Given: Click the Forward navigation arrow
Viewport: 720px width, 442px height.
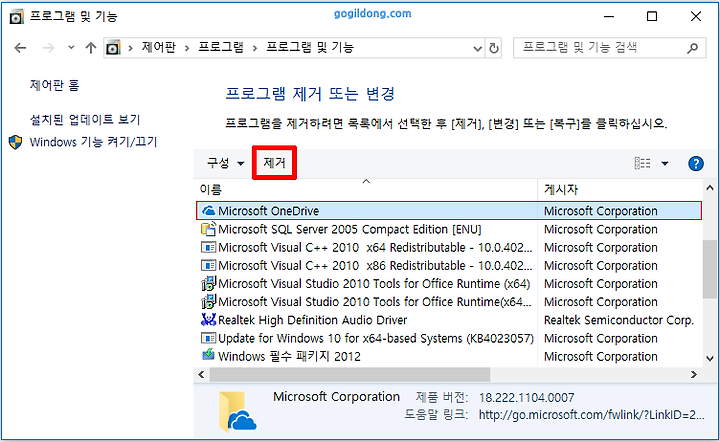Looking at the screenshot, I should tap(48, 48).
